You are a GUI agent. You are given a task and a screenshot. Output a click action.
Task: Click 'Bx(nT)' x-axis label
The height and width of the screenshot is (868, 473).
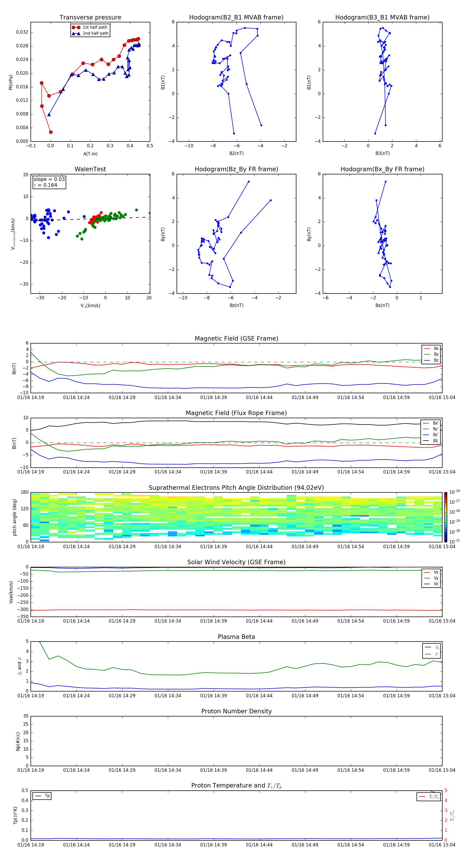pos(382,305)
